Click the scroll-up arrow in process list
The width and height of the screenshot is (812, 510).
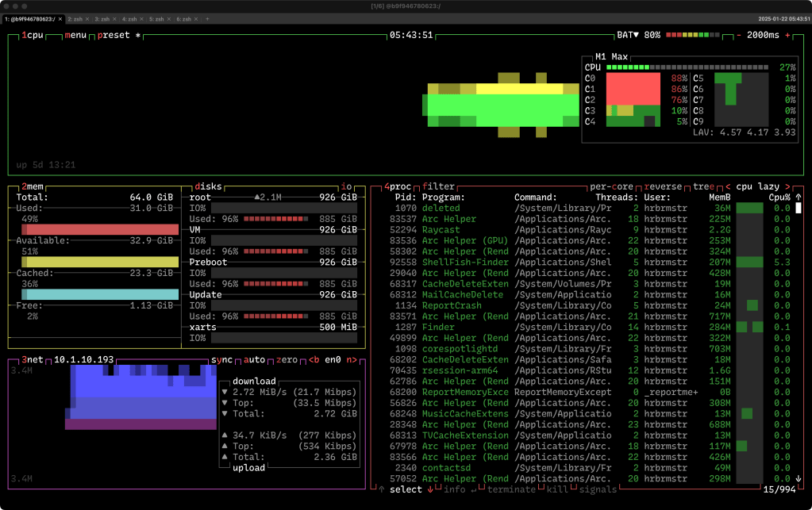[799, 197]
